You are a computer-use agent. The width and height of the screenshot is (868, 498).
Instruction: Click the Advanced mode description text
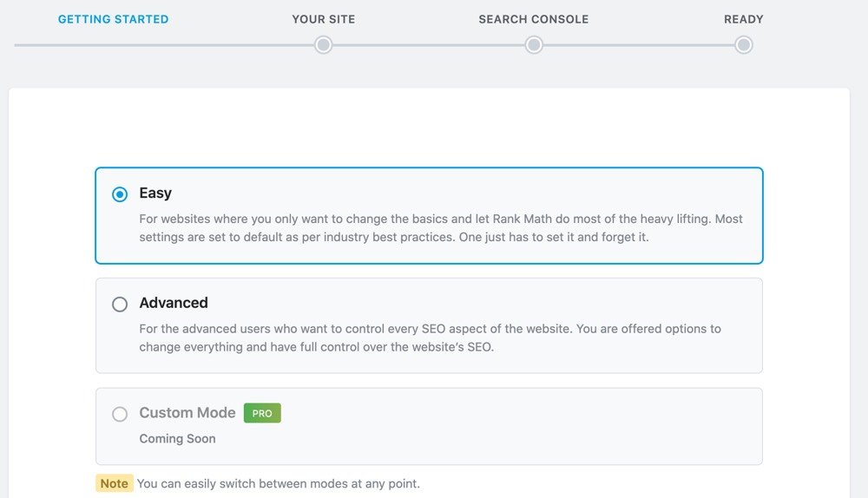pos(431,337)
